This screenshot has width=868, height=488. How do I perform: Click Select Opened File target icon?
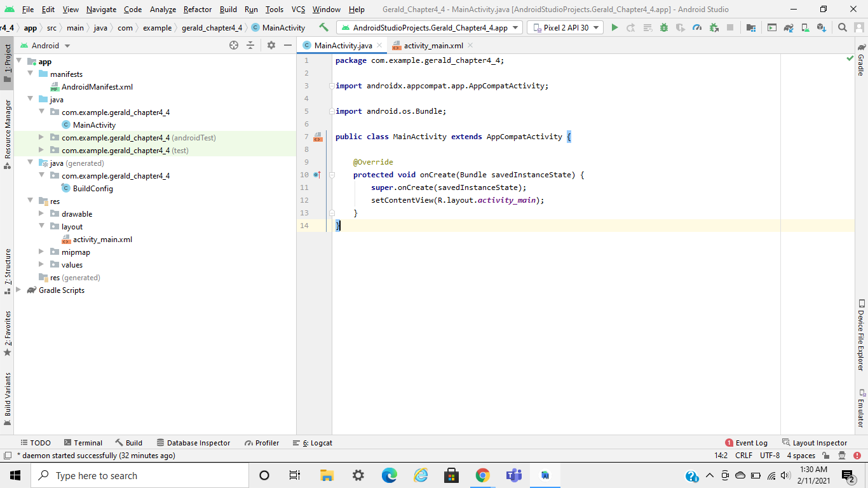coord(234,45)
